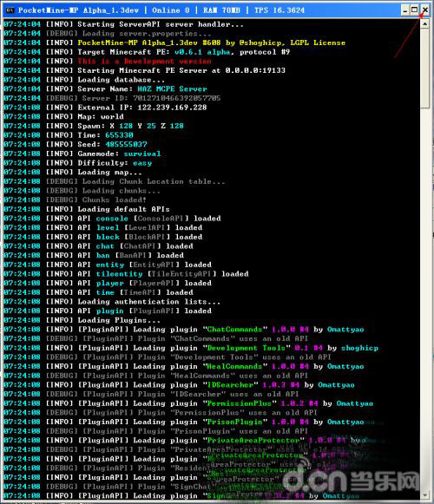The image size is (434, 504).
Task: Click the green 'PrisonPlugin' plugin name
Action: tap(235, 422)
